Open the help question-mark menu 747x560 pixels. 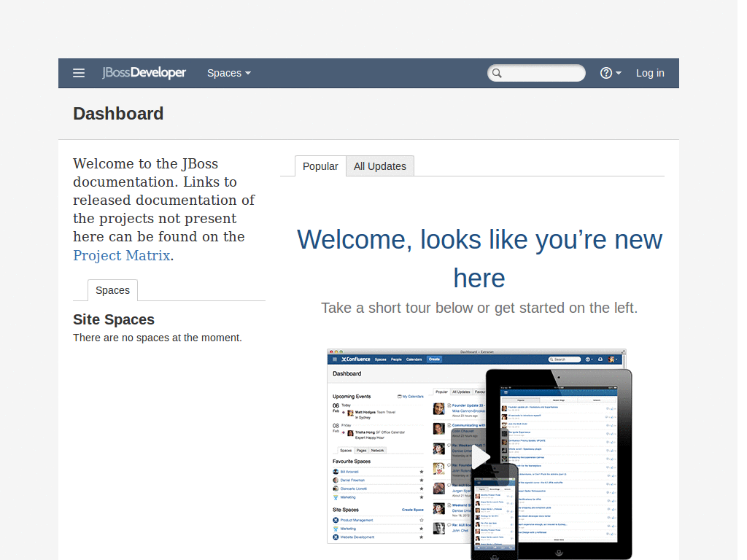tap(611, 73)
